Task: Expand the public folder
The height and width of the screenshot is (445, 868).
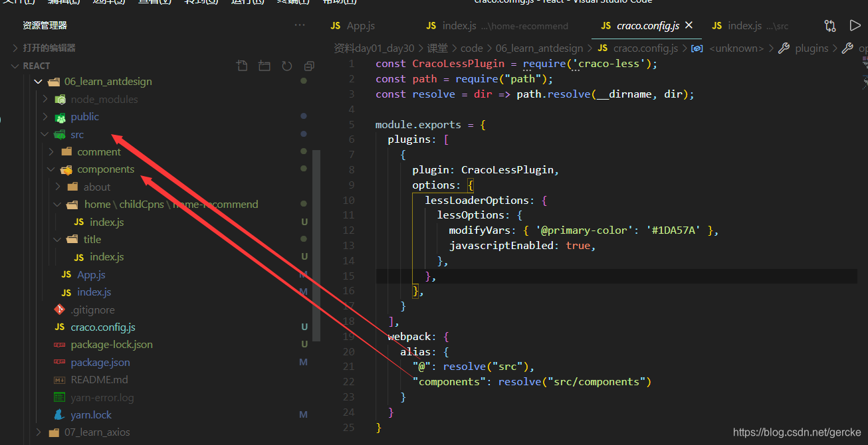Action: coord(45,117)
